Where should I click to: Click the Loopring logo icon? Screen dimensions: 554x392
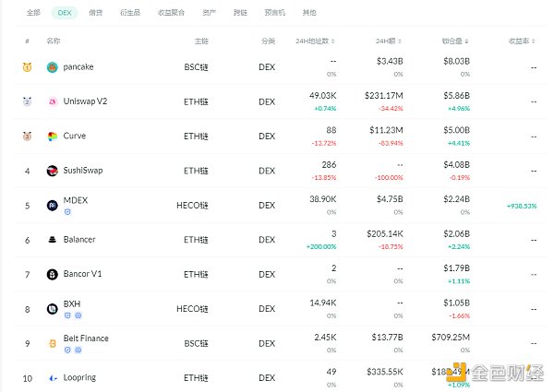(53, 378)
